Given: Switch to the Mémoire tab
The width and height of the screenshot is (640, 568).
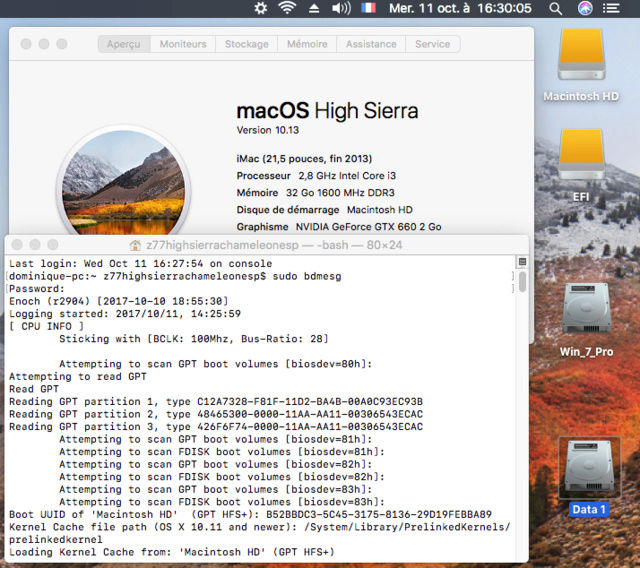Looking at the screenshot, I should point(307,44).
